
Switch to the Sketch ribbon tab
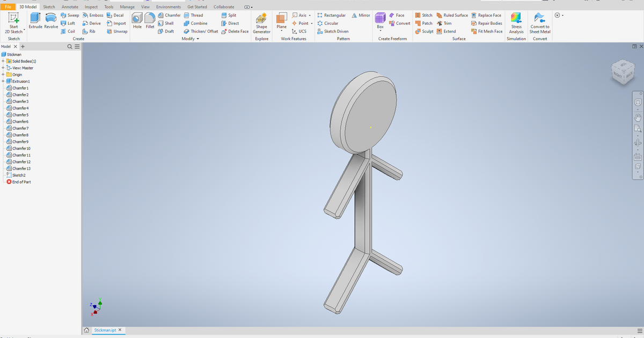pos(49,6)
